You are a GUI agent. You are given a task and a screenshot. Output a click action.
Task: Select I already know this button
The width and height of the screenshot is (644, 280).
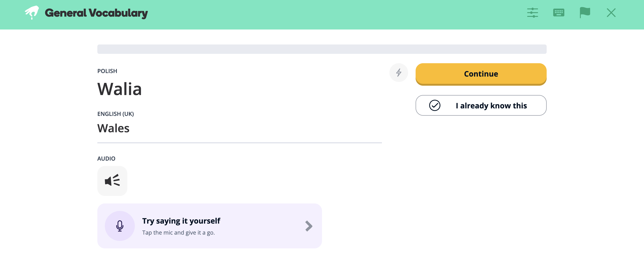click(481, 105)
